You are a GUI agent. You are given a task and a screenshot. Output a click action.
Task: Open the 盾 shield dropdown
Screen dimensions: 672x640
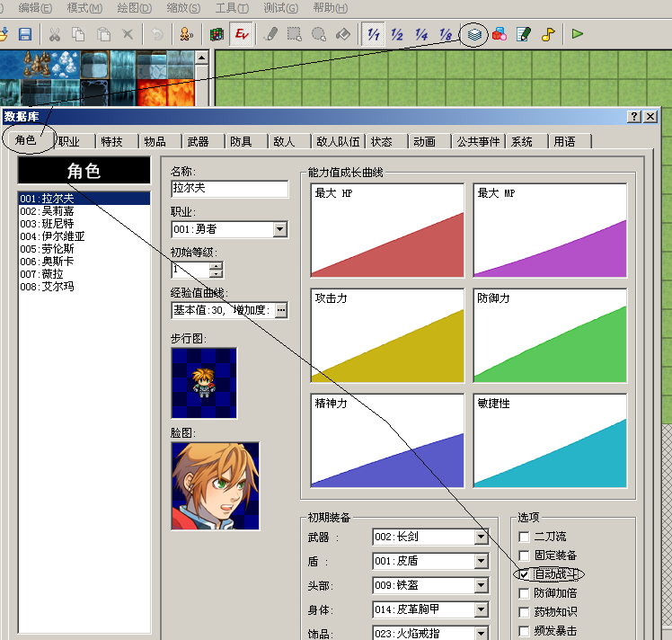[481, 561]
